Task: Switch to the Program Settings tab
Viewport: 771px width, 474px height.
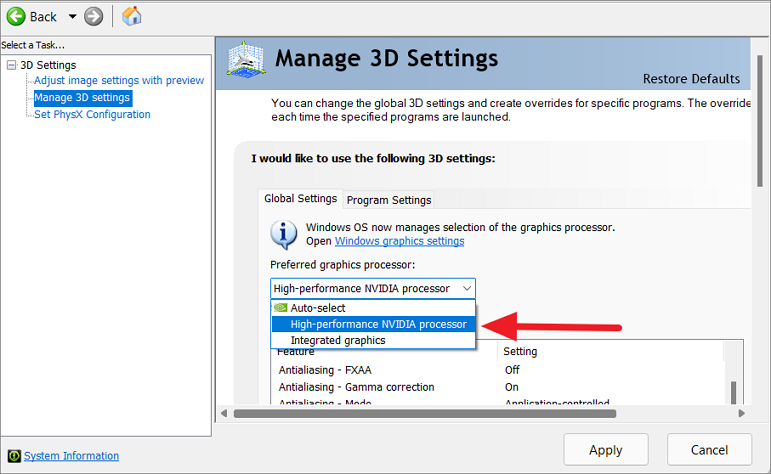Action: point(388,200)
